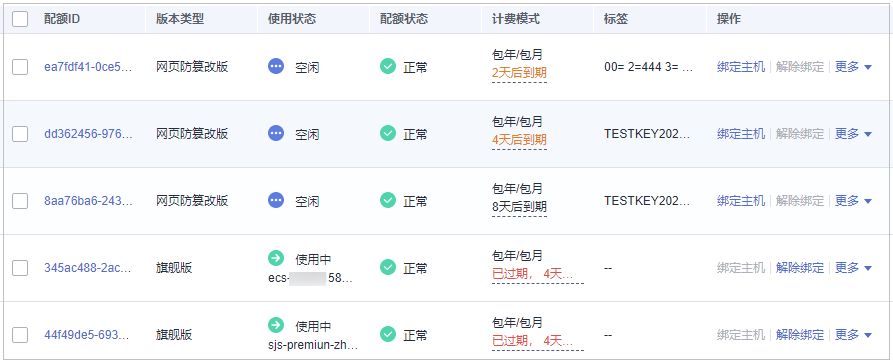Click green normal checkmark in ea7fdf41 row
This screenshot has height=363, width=893.
(388, 67)
